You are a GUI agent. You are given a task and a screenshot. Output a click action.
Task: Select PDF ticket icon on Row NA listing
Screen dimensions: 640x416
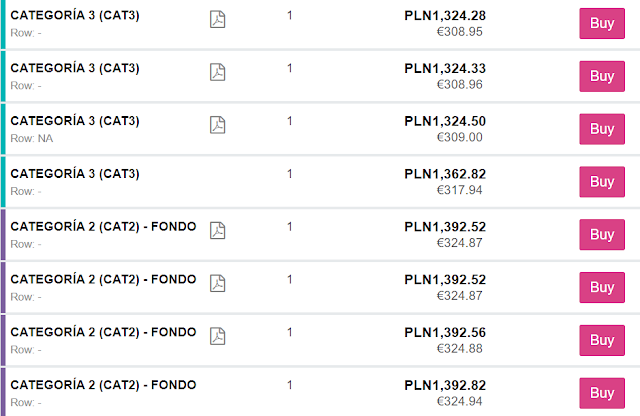tap(218, 125)
